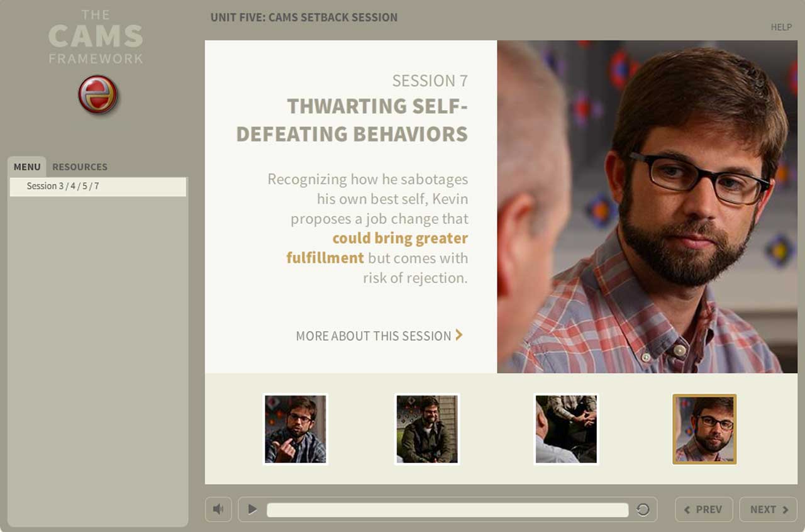Screen dimensions: 805x532
Task: Click the red e logo icon
Action: [98, 95]
